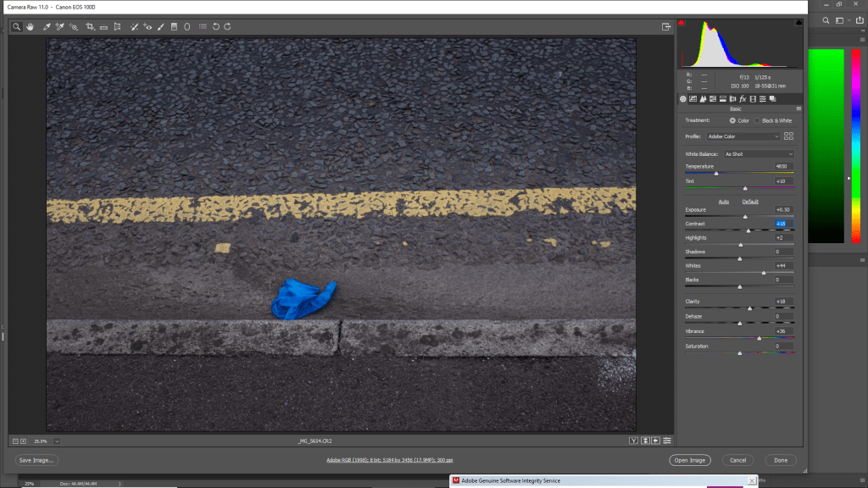The height and width of the screenshot is (488, 868).
Task: Open the Effects (fx) tab
Action: [x=742, y=98]
